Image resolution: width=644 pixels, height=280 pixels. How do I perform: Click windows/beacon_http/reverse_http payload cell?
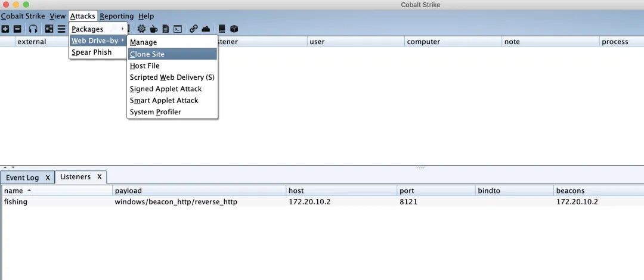pos(176,201)
